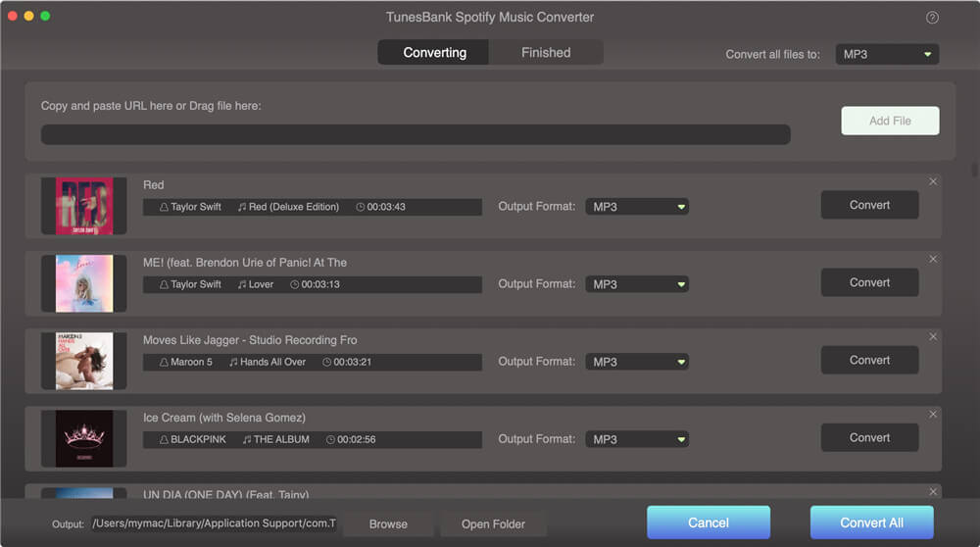Click title "ME! (feat. Brendon Urie of Panic! At The"
Image resolution: width=980 pixels, height=547 pixels.
(x=245, y=263)
